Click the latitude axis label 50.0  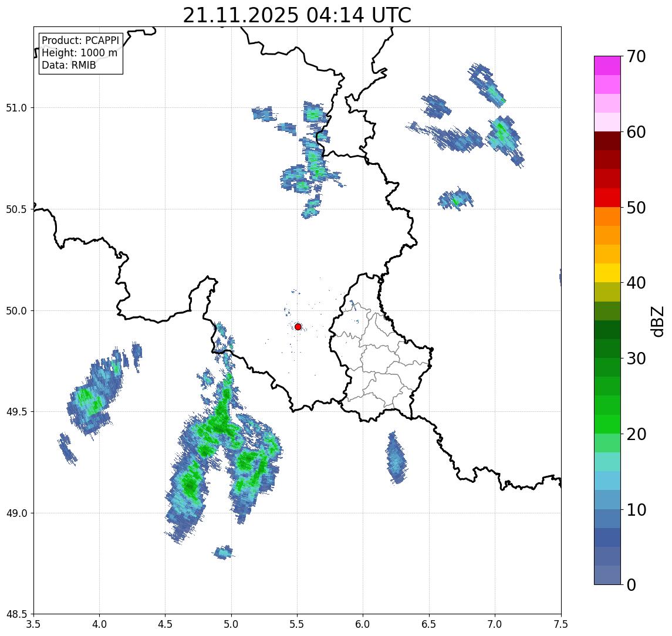point(16,311)
